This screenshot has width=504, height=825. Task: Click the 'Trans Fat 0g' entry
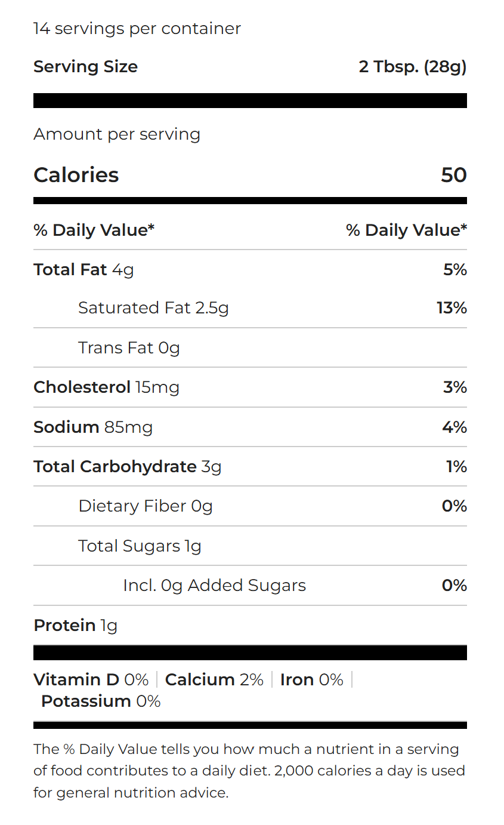click(129, 347)
